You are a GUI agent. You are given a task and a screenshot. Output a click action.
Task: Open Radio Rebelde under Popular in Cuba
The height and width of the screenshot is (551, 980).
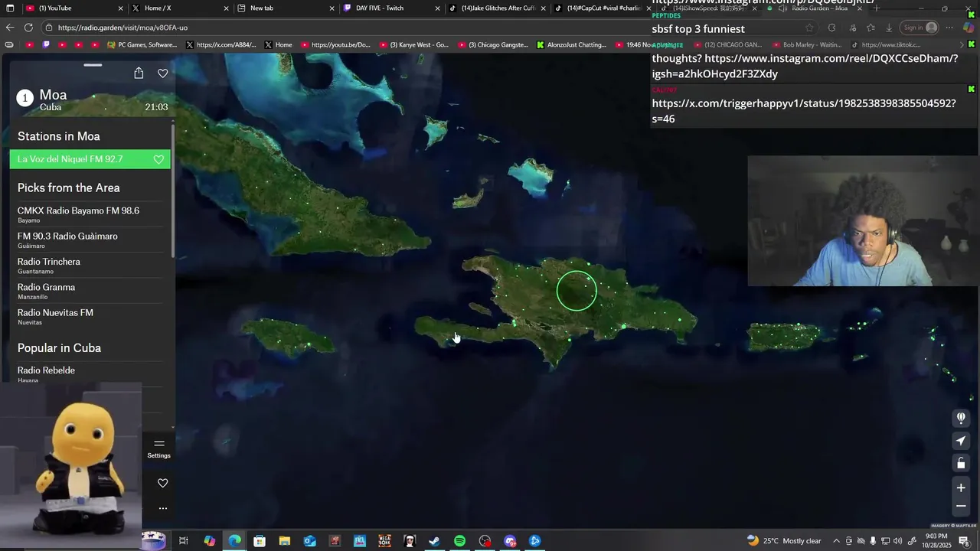pos(90,373)
